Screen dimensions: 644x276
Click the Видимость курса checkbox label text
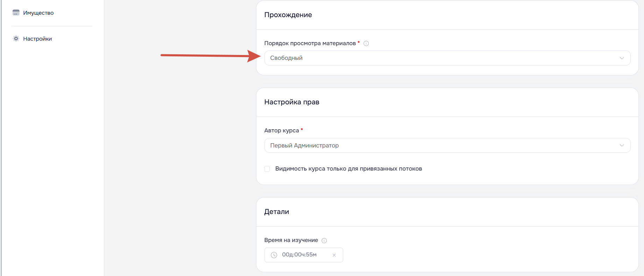(348, 169)
